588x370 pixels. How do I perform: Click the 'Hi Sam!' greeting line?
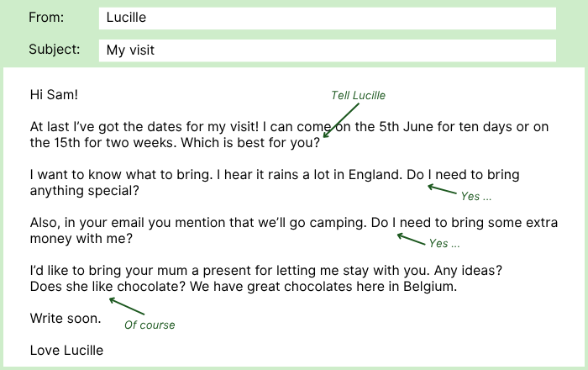54,96
